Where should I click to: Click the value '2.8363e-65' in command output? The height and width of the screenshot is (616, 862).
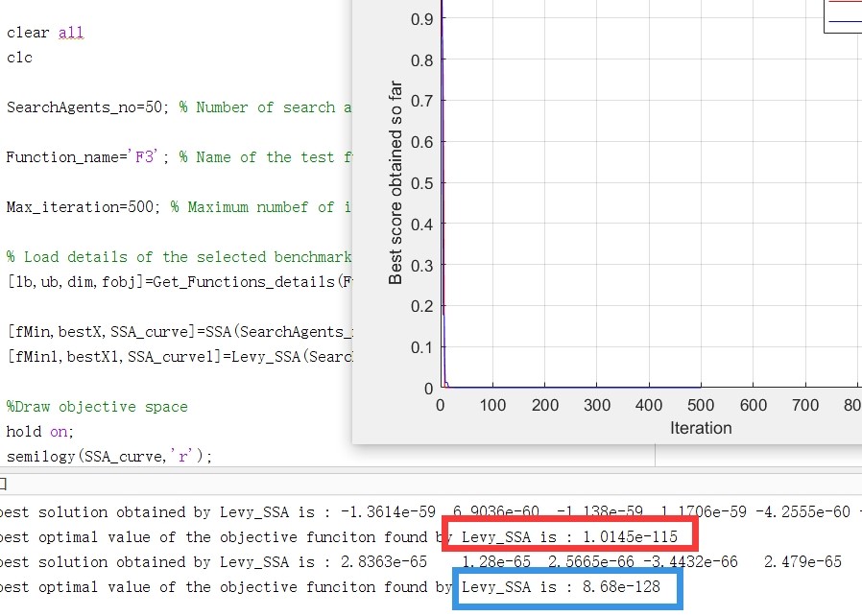coord(384,561)
